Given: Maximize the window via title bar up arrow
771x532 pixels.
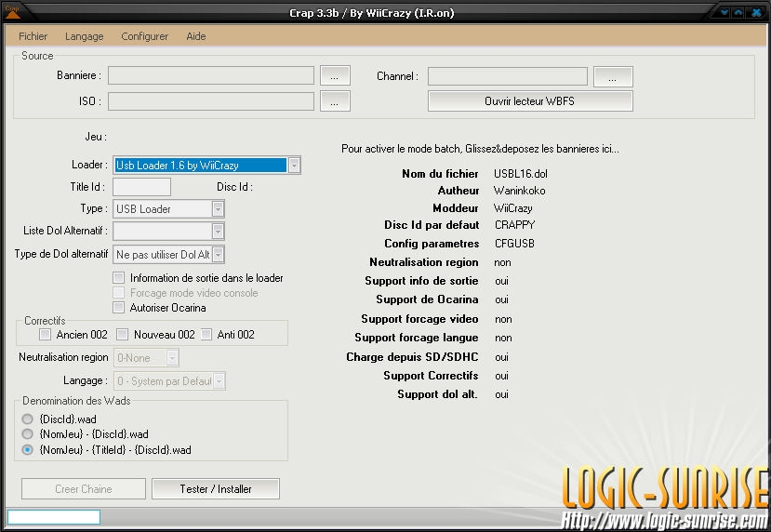Looking at the screenshot, I should click(738, 12).
